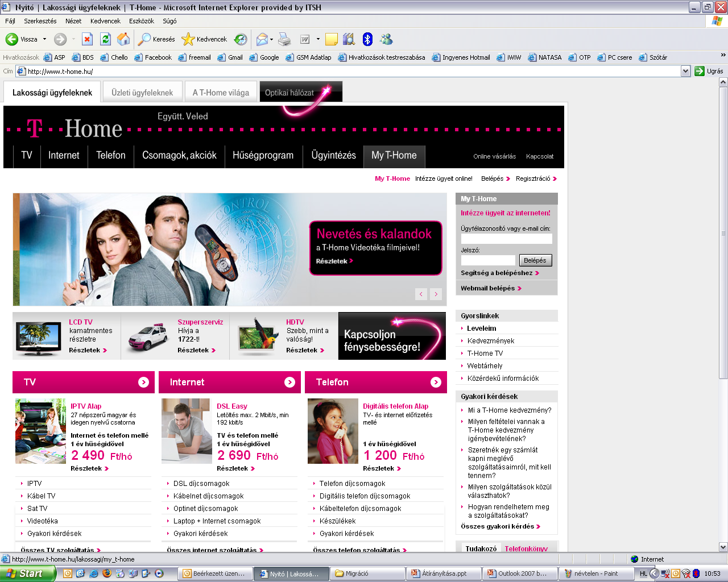Click the HU language indicator in tray
The width and height of the screenshot is (728, 582).
(x=643, y=573)
